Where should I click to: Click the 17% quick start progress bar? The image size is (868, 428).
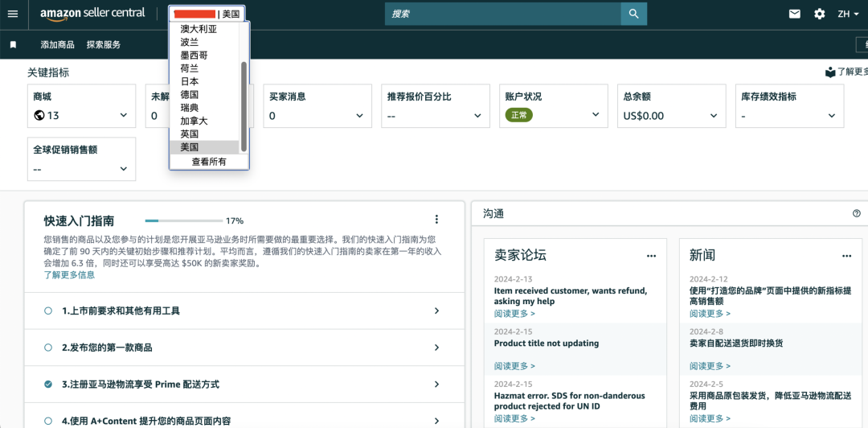pos(184,220)
